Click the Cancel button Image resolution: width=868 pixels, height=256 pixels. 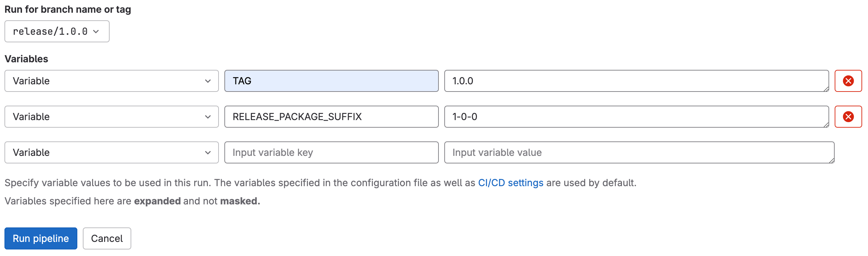tap(107, 238)
